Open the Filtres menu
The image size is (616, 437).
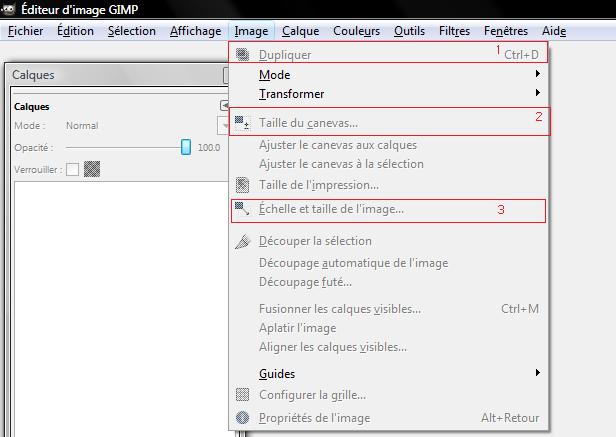click(454, 31)
